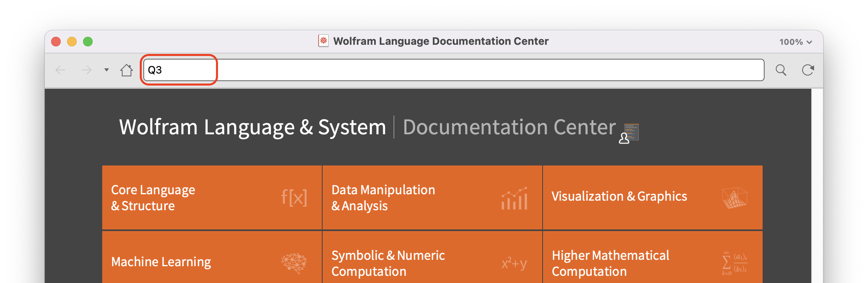Go forward to the next documentation page
This screenshot has height=283, width=868.
pos(86,70)
